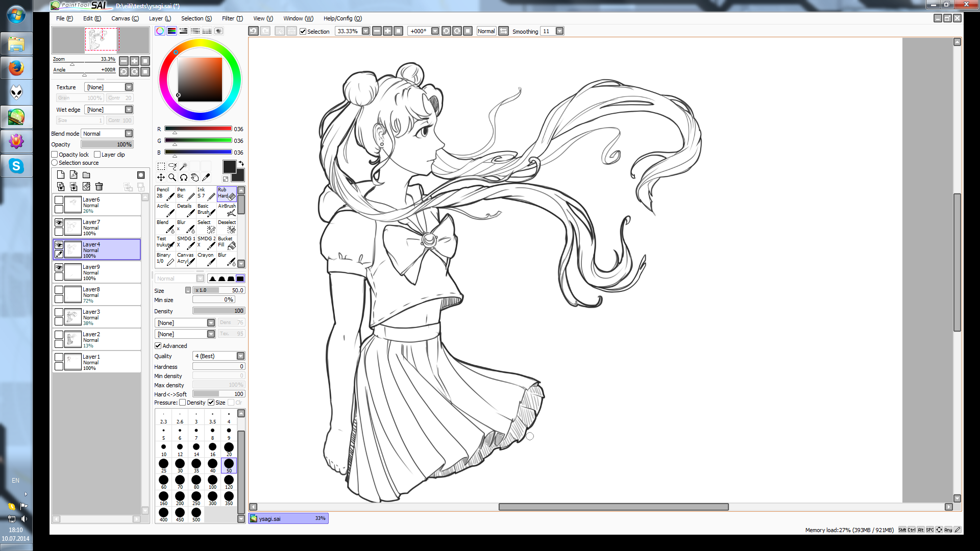The image size is (980, 551).
Task: Choose the AirBrush tool
Action: point(227,210)
